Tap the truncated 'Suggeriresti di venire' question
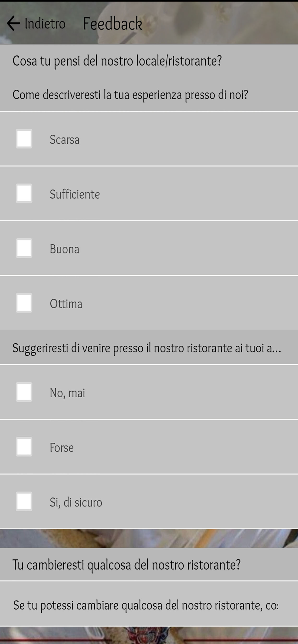 [x=147, y=348]
